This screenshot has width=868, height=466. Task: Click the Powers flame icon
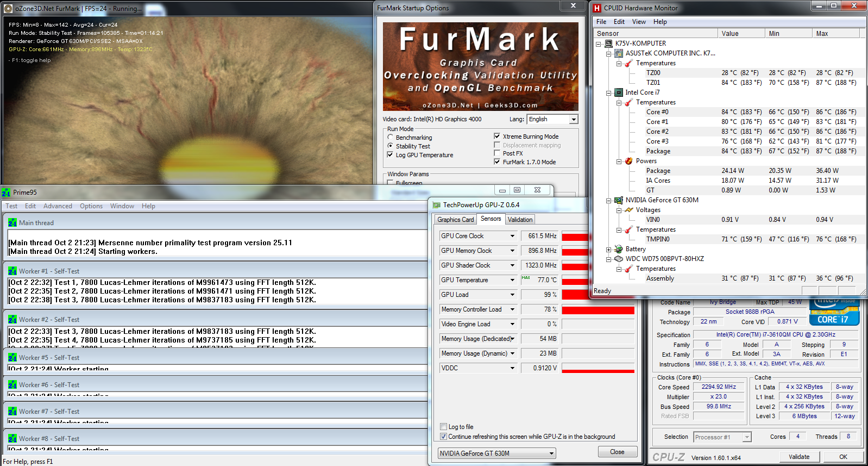coord(629,161)
